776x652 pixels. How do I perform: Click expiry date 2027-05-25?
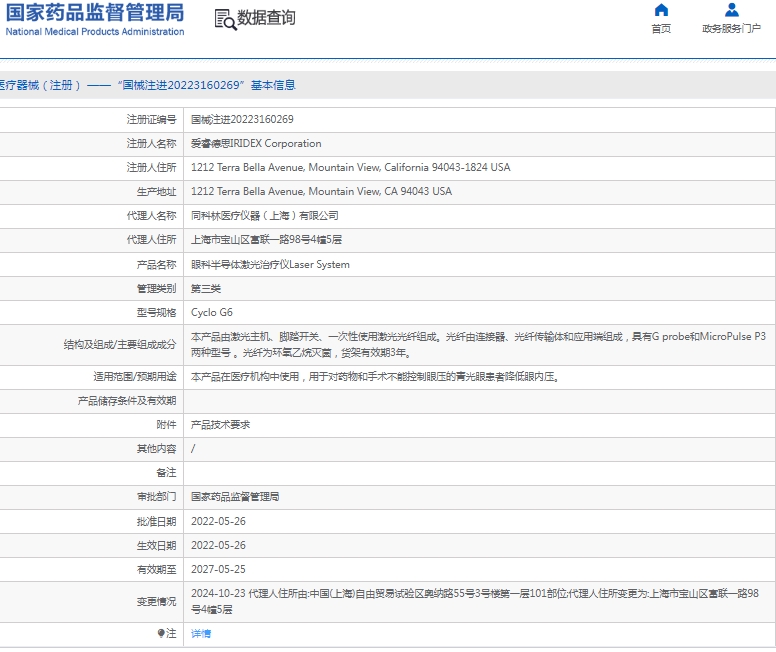click(218, 569)
